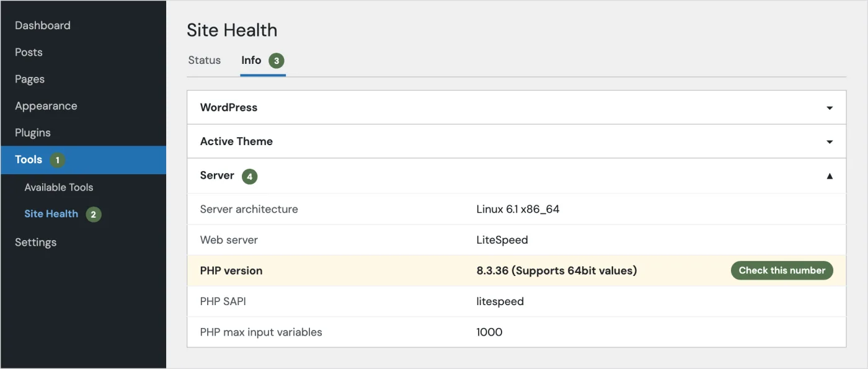The height and width of the screenshot is (369, 868).
Task: Select the LiteSpeed web server value
Action: pyautogui.click(x=502, y=240)
